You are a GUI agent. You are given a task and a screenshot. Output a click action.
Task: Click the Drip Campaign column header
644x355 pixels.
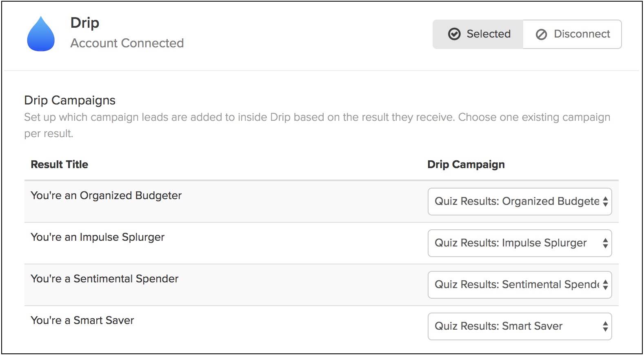pos(466,164)
